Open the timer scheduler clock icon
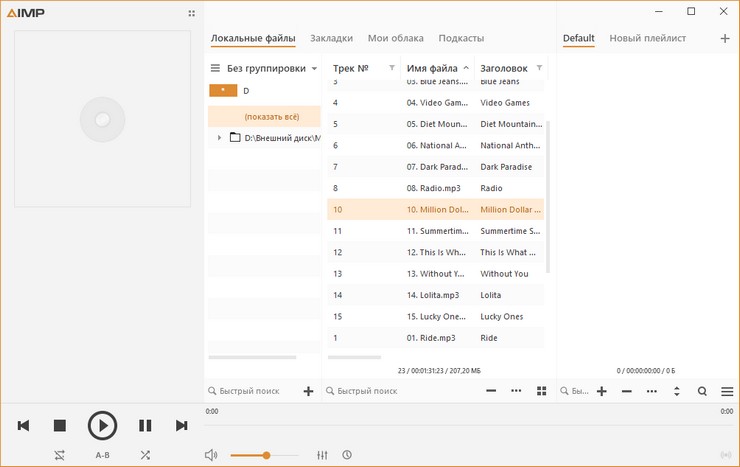The image size is (740, 467). click(x=346, y=455)
